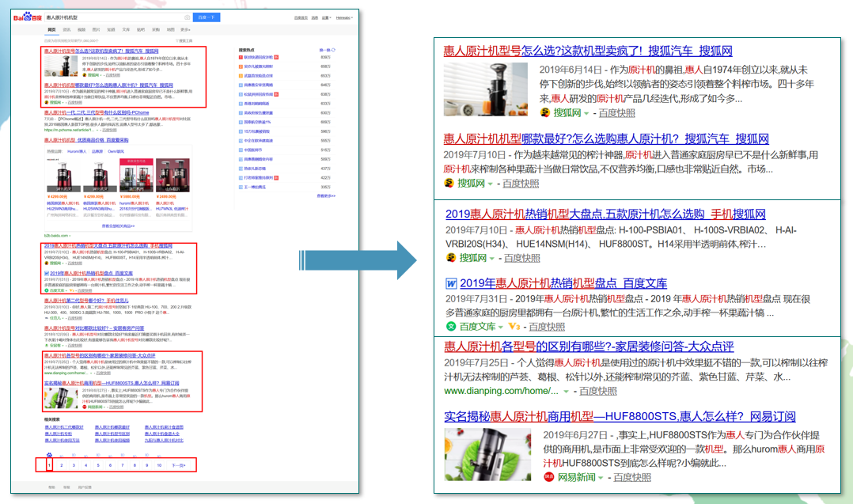
Task: Expand the 百度文库 source arrow in enlarged panel
Action: point(500,328)
